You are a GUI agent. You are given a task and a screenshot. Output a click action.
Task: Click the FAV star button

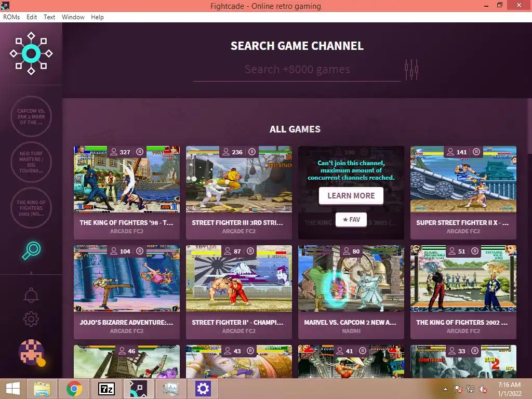point(351,220)
